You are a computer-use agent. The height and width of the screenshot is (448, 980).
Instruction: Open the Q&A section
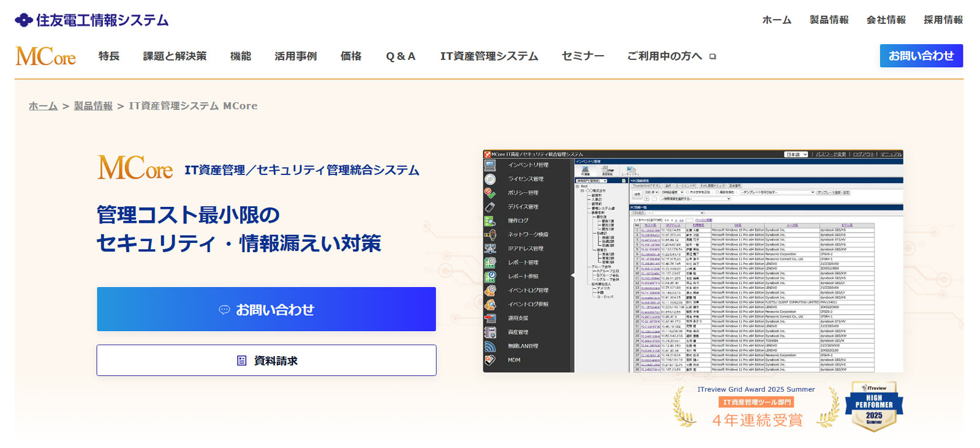(x=401, y=56)
